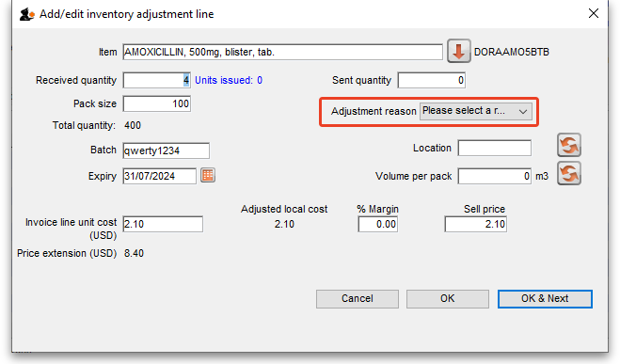Open the Adjustment reason dropdown
Image resolution: width=620 pixels, height=364 pixels.
pyautogui.click(x=476, y=111)
